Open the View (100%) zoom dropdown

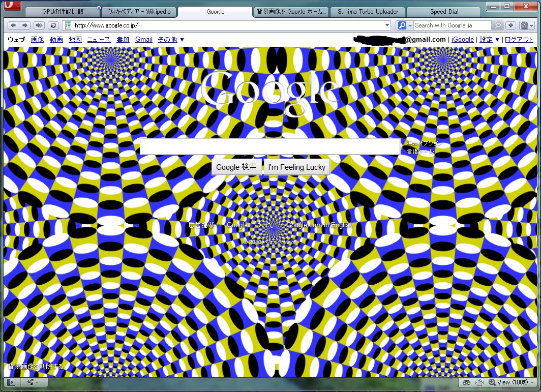516,382
